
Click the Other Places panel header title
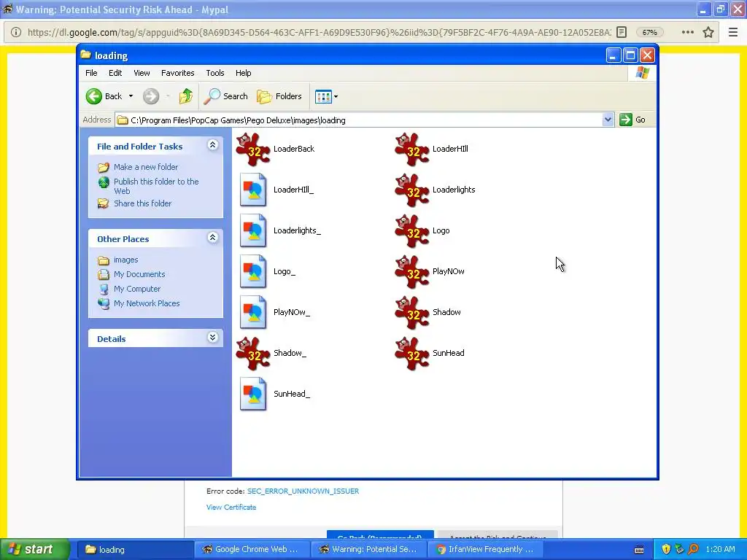[123, 239]
